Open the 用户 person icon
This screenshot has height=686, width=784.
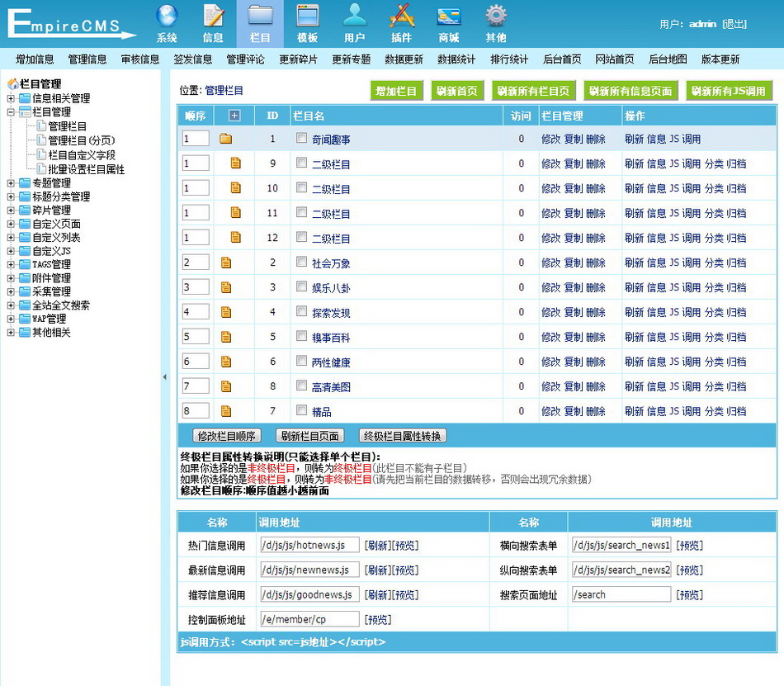(355, 15)
